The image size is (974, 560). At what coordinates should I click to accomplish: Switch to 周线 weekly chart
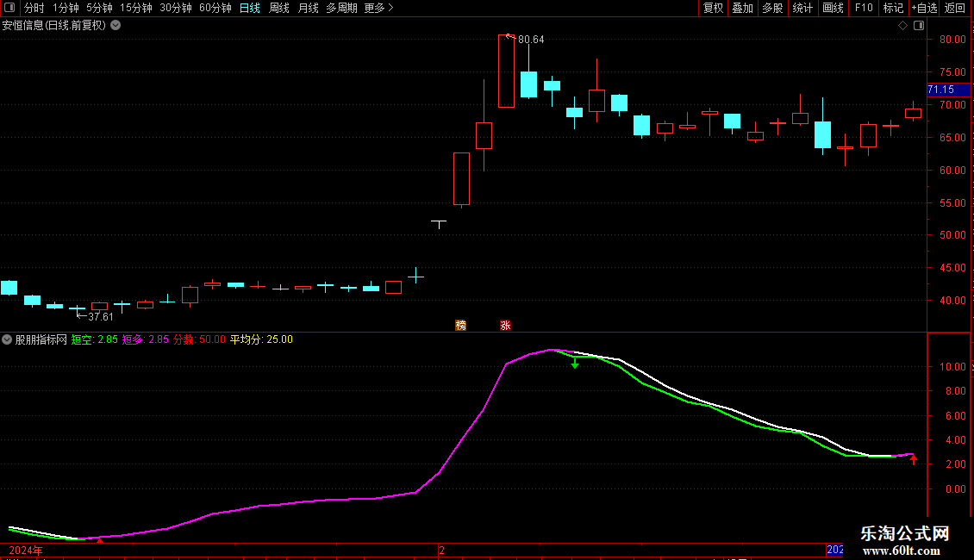279,8
